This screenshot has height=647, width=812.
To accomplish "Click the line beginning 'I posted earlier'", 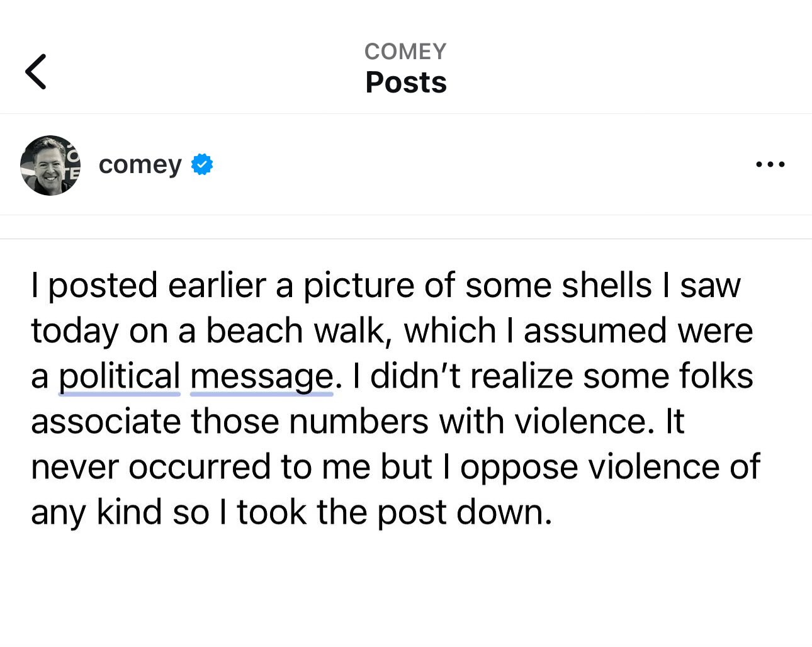I will click(385, 286).
